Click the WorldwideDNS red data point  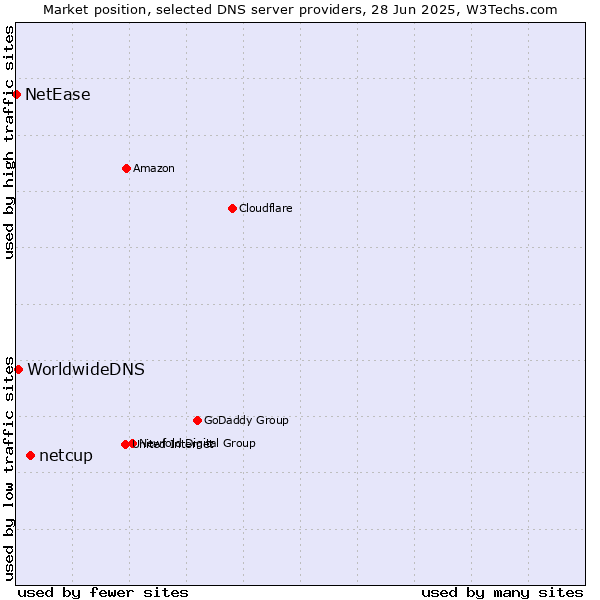click(x=18, y=370)
